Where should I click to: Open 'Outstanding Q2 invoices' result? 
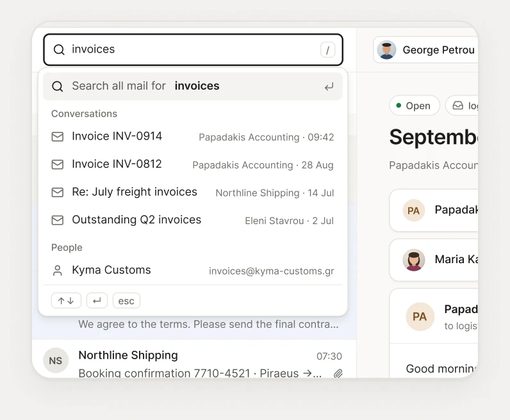pyautogui.click(x=193, y=220)
